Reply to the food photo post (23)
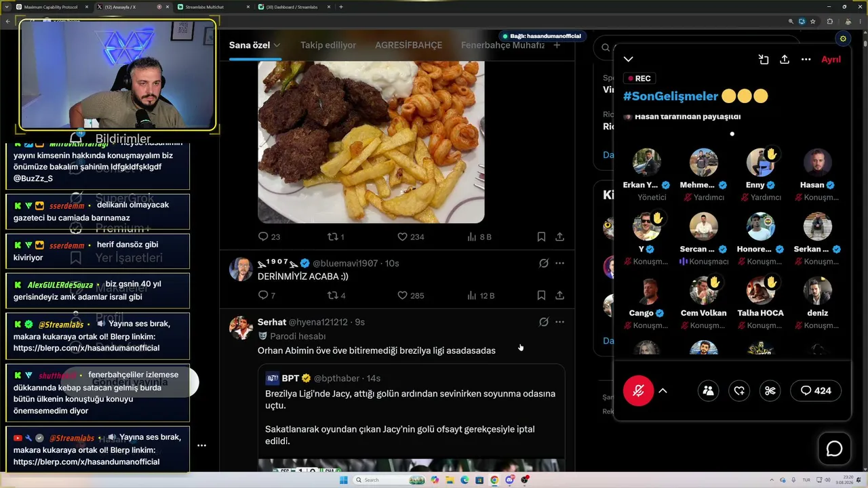This screenshot has height=488, width=868. coord(269,237)
